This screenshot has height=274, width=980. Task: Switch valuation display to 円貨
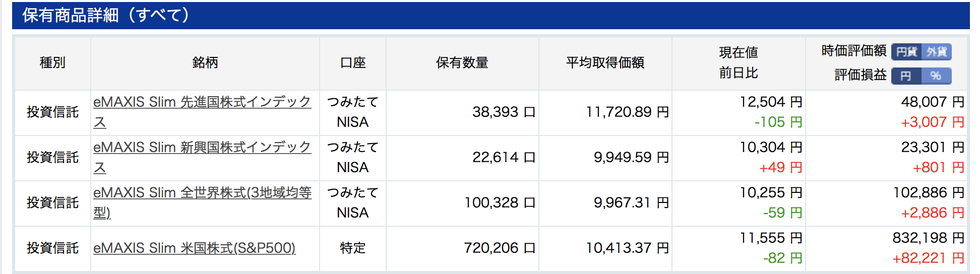(x=906, y=52)
